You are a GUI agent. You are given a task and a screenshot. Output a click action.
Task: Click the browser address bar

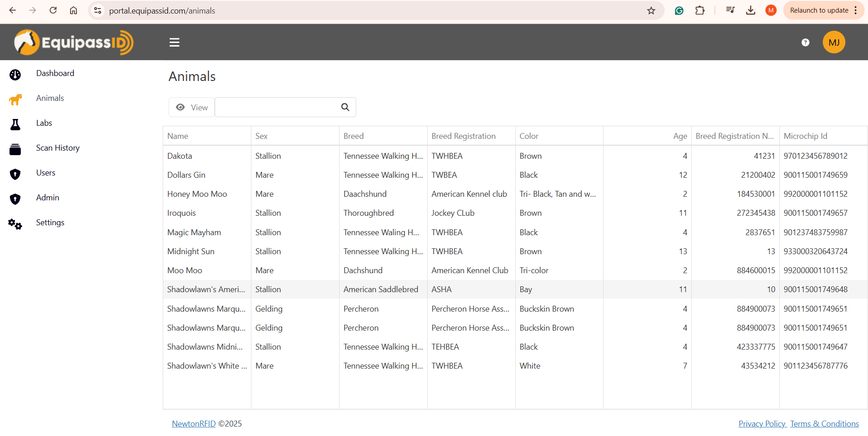pos(375,10)
